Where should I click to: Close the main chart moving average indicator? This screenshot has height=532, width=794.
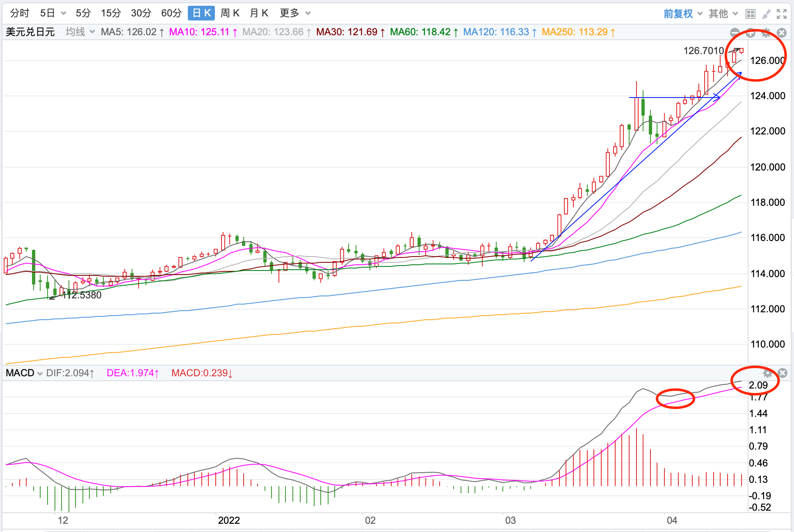pyautogui.click(x=782, y=33)
